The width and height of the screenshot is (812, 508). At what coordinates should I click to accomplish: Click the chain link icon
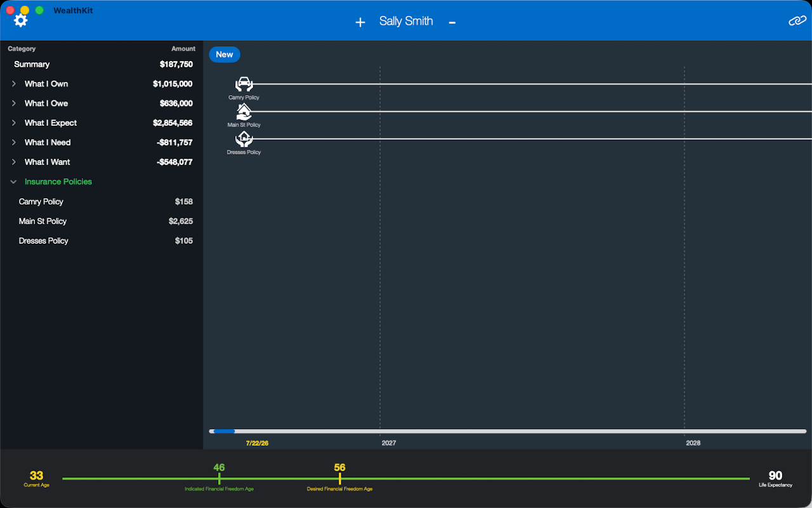point(797,21)
